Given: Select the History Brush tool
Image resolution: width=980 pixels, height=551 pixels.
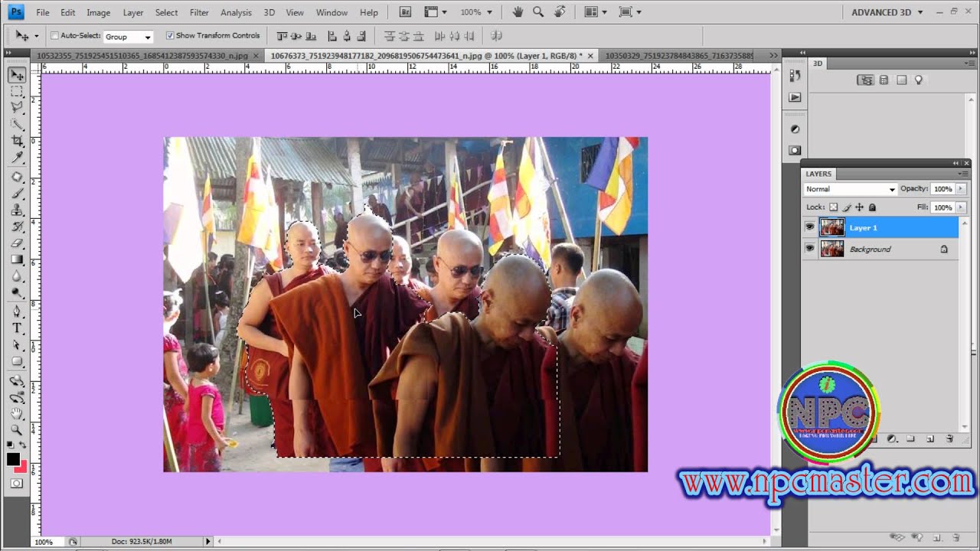Looking at the screenshot, I should point(17,227).
